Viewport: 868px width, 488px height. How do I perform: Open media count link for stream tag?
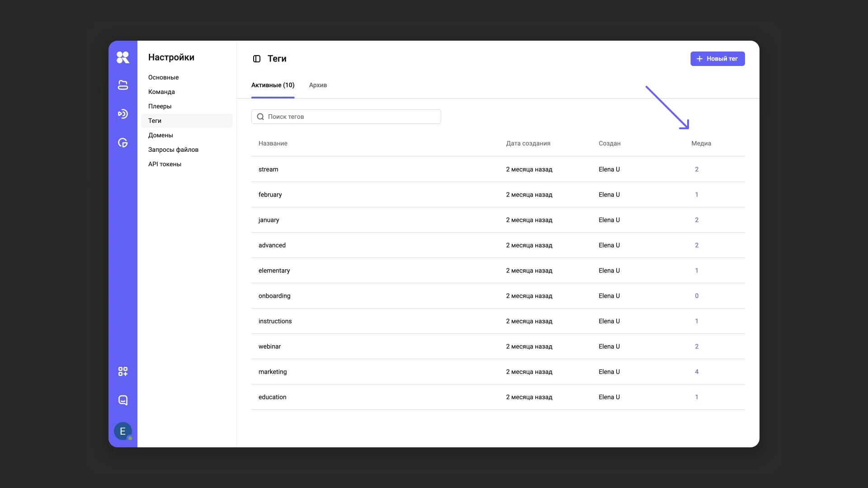click(697, 169)
